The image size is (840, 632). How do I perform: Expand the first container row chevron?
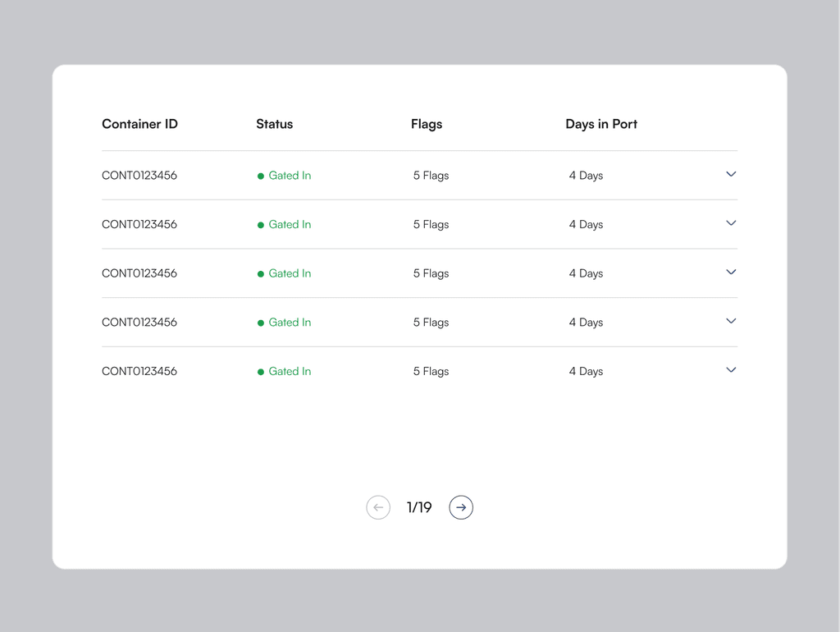pos(731,174)
